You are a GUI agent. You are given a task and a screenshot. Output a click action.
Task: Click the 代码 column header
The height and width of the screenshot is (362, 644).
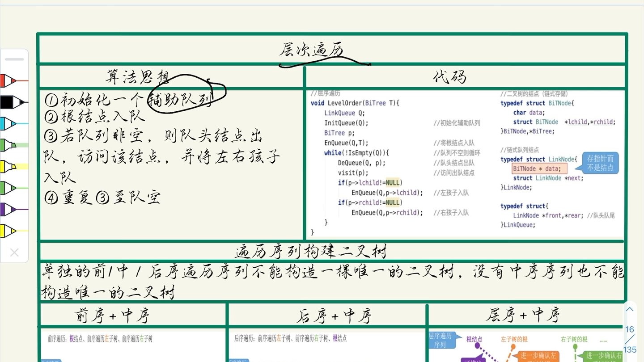coord(450,77)
